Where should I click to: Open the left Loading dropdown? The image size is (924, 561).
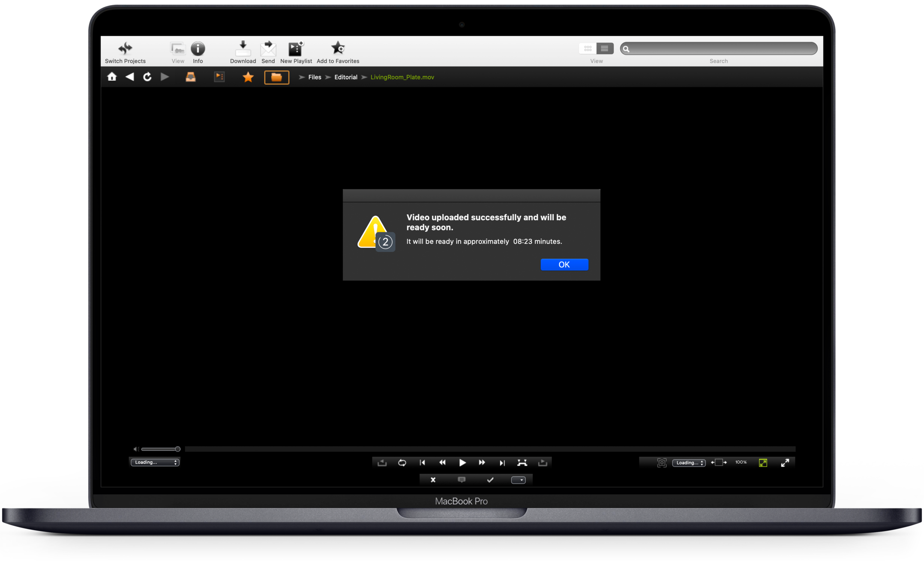155,462
